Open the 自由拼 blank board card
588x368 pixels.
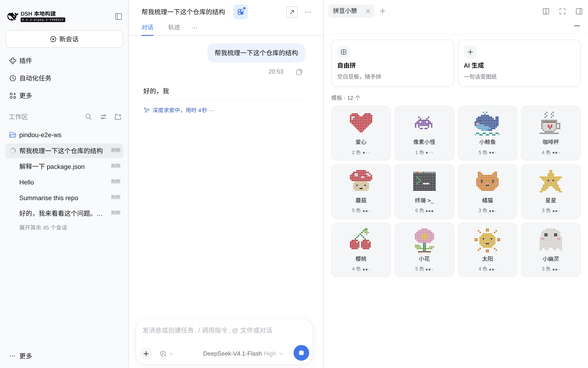392,63
